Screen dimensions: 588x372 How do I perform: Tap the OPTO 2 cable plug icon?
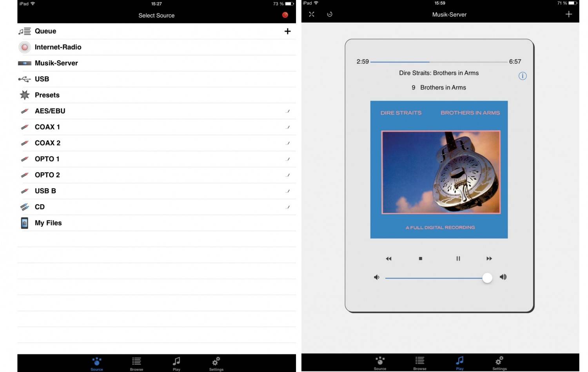pos(25,175)
